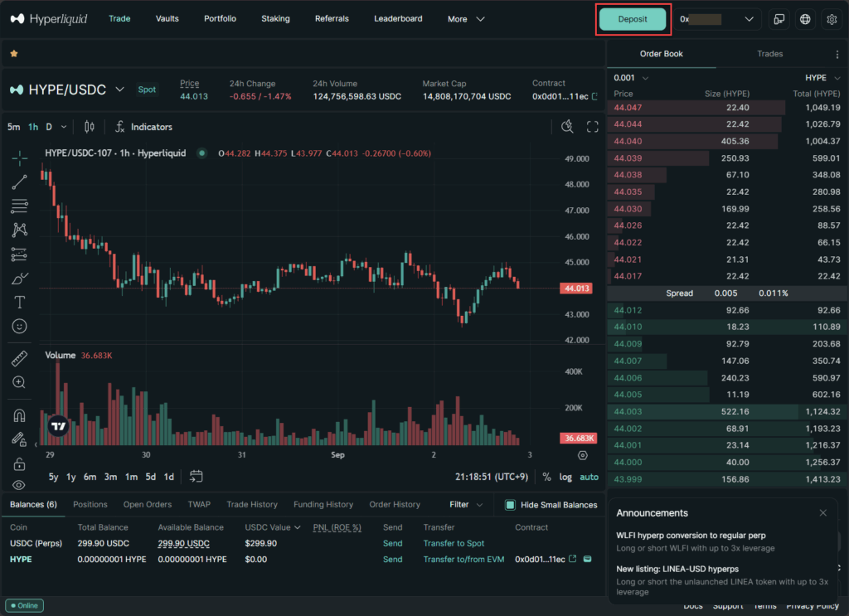
Task: Pick the ruler measure tool
Action: coord(20,359)
